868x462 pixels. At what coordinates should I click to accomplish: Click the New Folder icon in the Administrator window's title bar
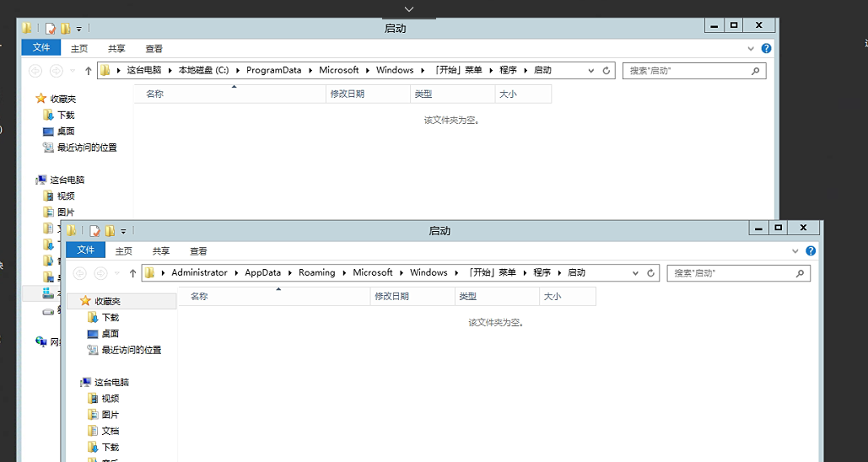point(110,230)
